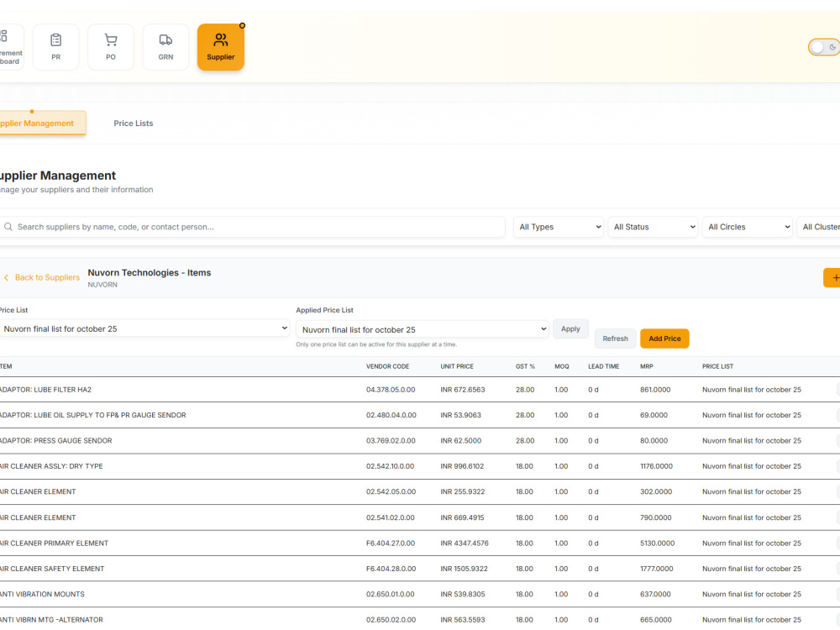This screenshot has width=840, height=630.
Task: Open the All Status dropdown
Action: pos(653,227)
